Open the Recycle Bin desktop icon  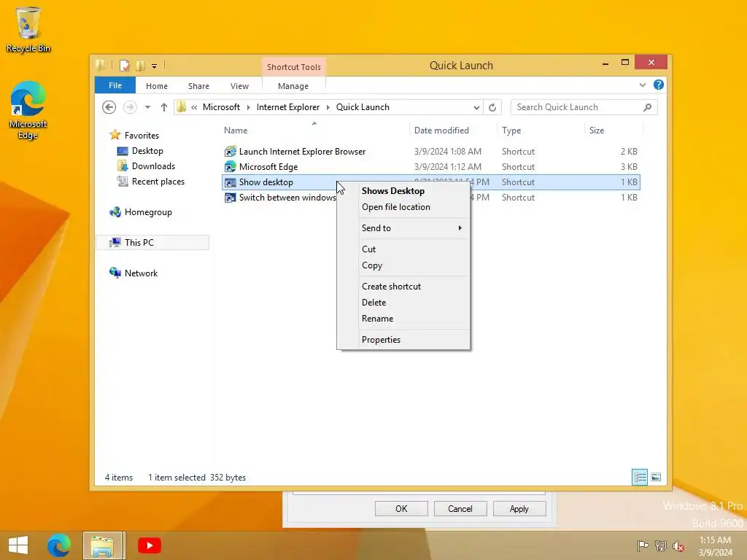point(28,29)
